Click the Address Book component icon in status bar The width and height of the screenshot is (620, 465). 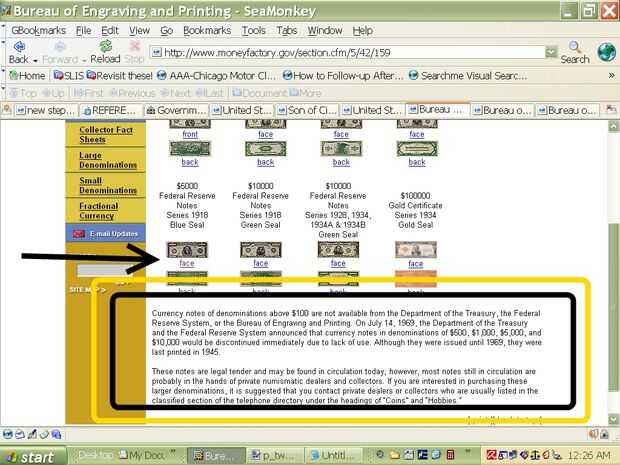coord(44,434)
